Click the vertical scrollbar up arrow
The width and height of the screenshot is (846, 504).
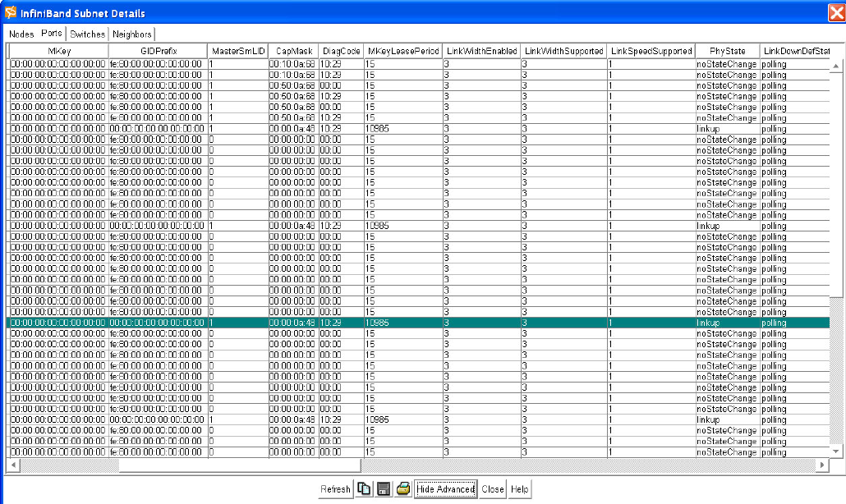tap(837, 64)
